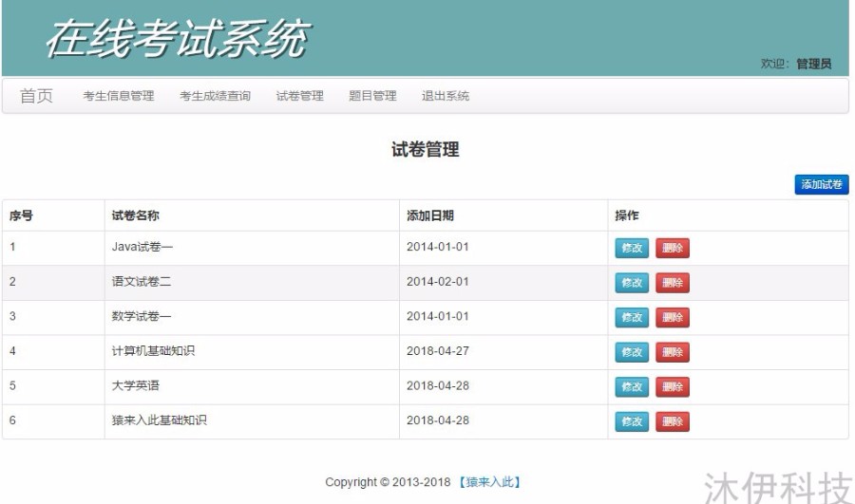Screen dimensions: 855x504
Task: Open 题目管理 navigation item
Action: [372, 96]
